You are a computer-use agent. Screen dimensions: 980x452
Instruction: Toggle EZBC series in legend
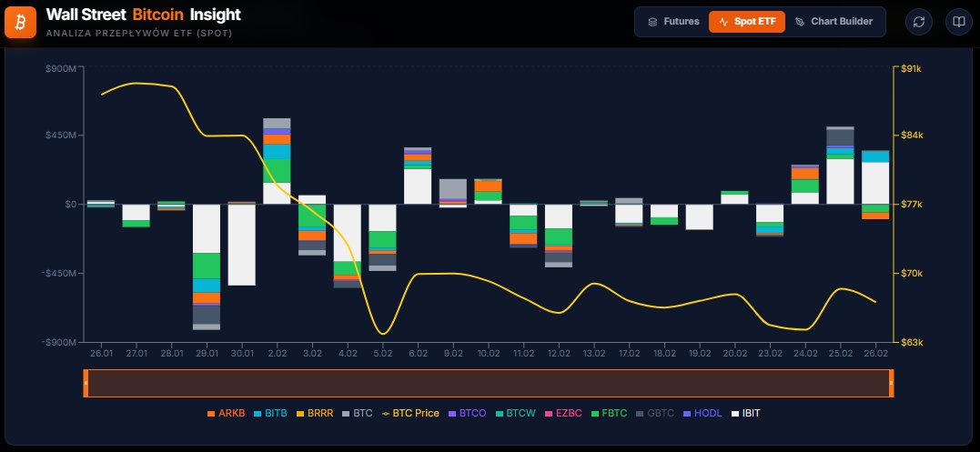point(563,413)
